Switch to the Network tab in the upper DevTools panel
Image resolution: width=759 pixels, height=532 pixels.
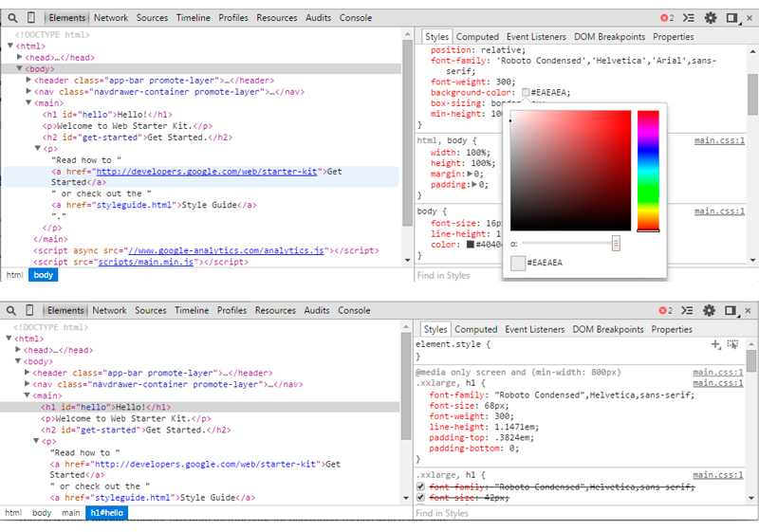click(x=111, y=18)
